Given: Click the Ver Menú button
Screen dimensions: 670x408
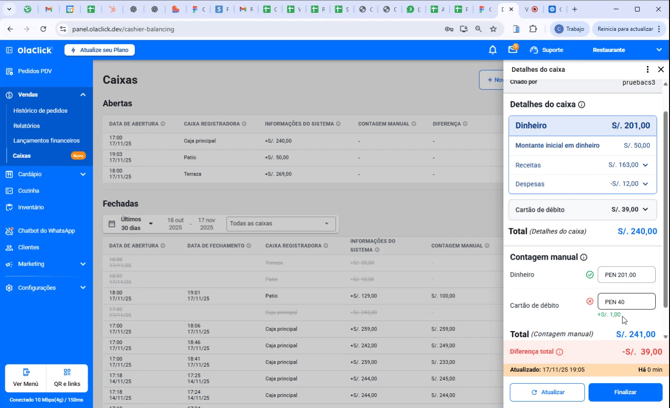Looking at the screenshot, I should pos(26,378).
